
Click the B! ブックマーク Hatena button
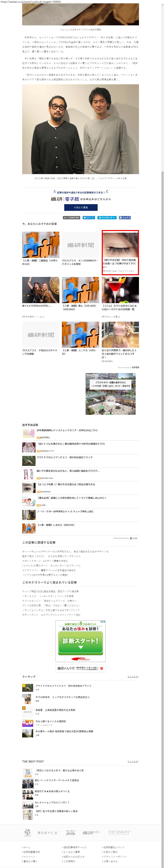107,218
